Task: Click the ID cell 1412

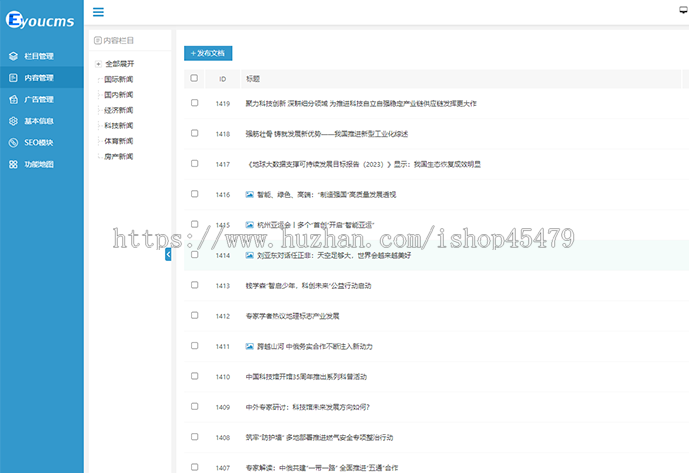Action: [223, 316]
